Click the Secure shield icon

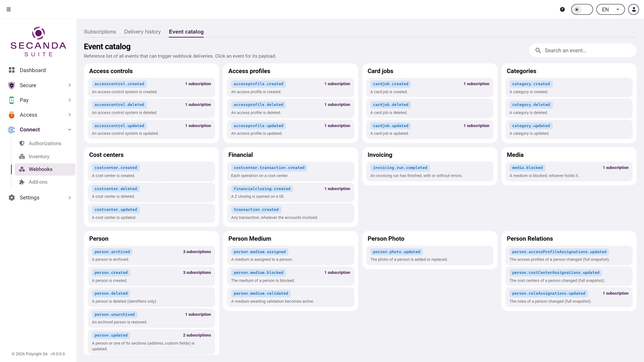coord(12,85)
